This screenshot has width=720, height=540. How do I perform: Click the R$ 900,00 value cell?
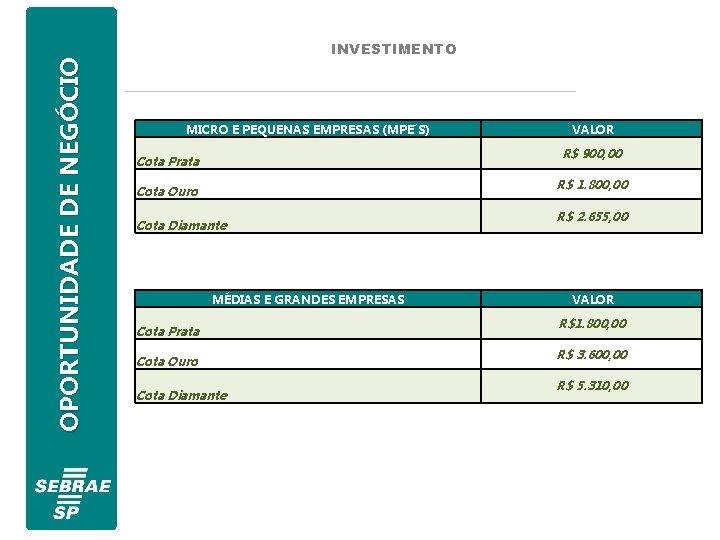[592, 154]
